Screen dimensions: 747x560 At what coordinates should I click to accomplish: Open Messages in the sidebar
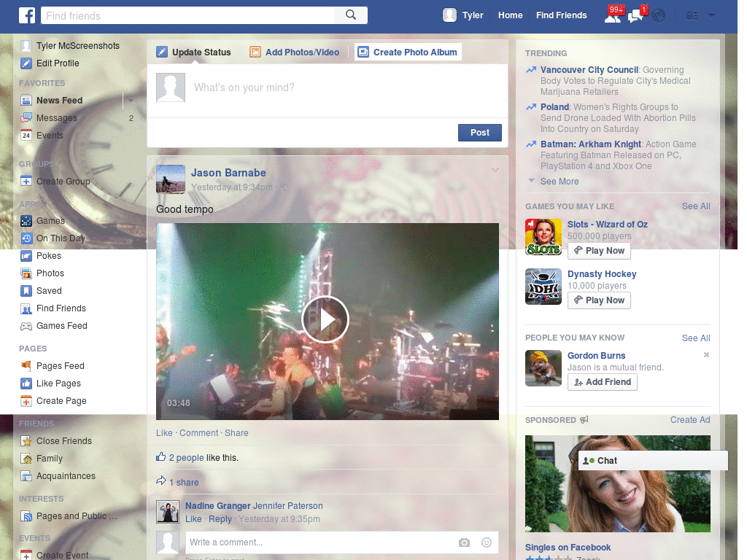point(57,118)
